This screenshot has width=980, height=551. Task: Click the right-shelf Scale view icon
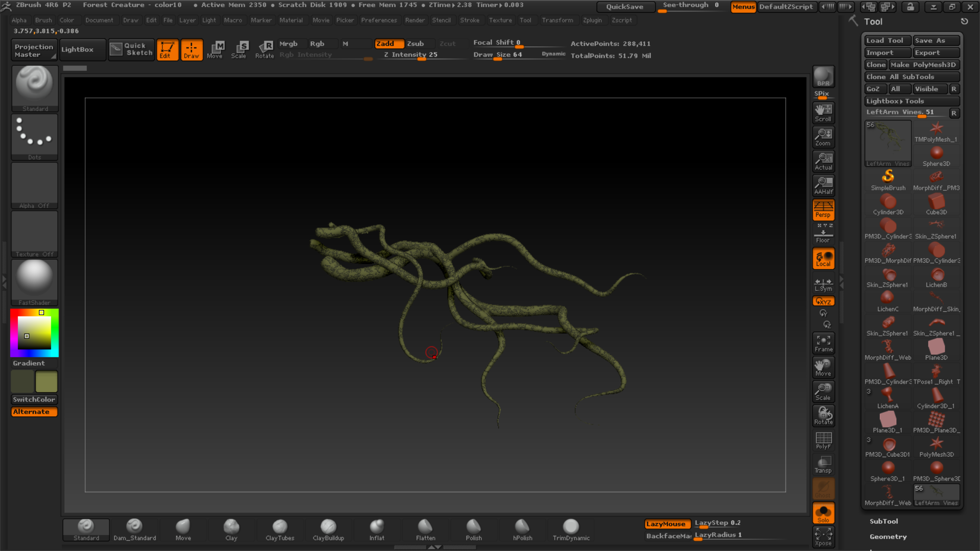pos(823,391)
